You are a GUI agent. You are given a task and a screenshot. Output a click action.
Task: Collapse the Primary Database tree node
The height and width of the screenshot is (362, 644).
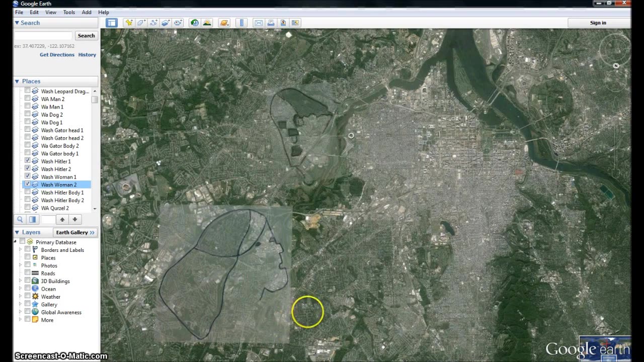(x=16, y=242)
